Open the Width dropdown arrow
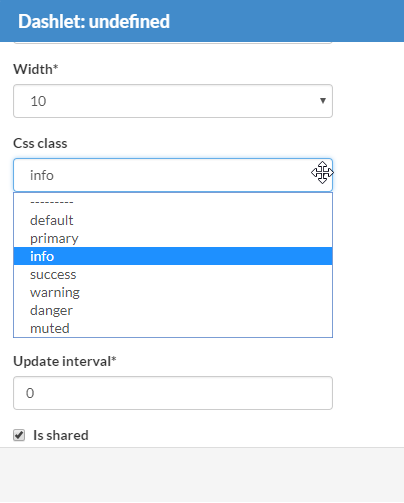 tap(322, 101)
